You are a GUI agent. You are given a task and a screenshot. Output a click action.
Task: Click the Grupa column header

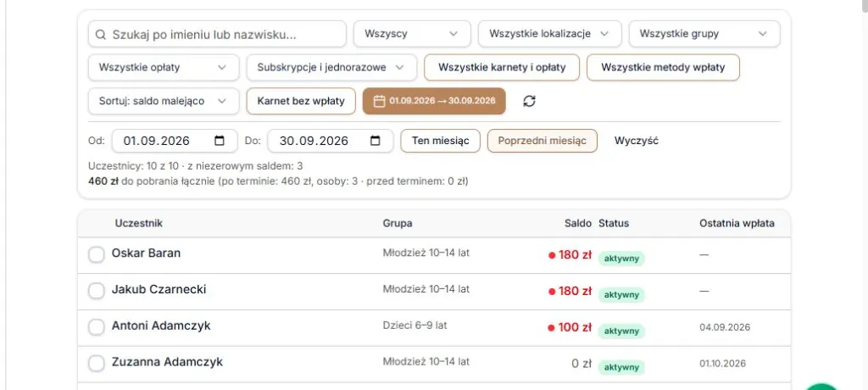398,223
